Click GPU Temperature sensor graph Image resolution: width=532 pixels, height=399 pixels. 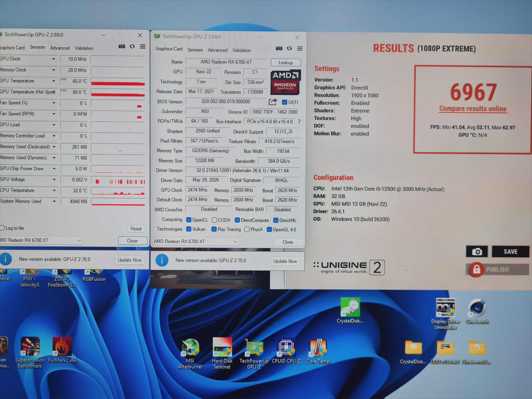(118, 81)
